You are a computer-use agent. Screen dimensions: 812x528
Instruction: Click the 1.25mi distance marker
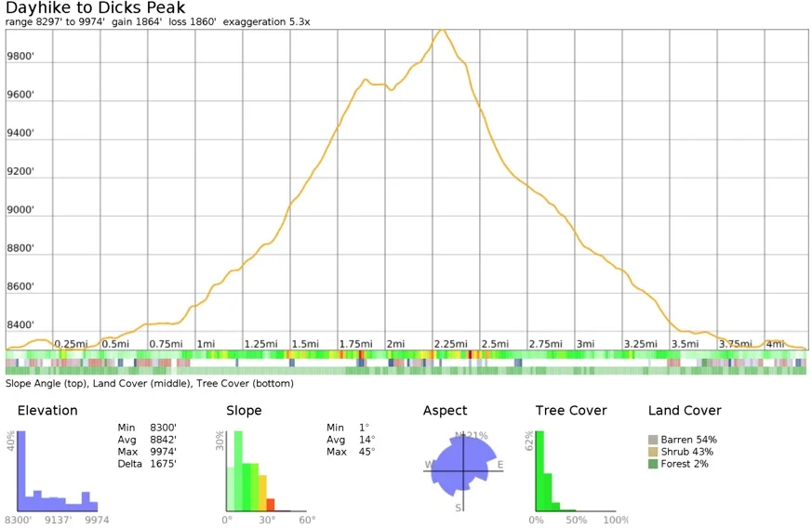(x=261, y=344)
